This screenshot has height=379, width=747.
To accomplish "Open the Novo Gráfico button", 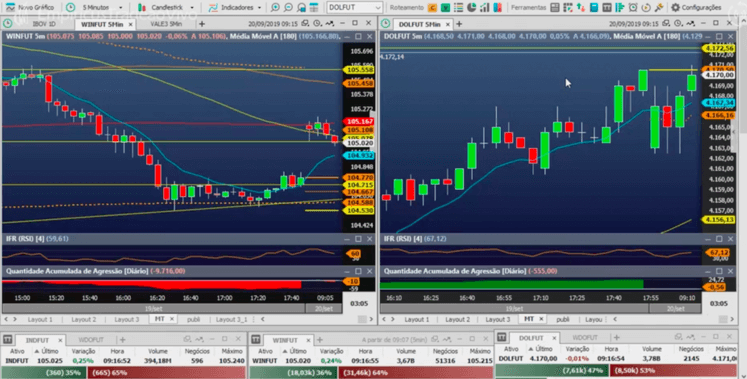I will pyautogui.click(x=30, y=7).
